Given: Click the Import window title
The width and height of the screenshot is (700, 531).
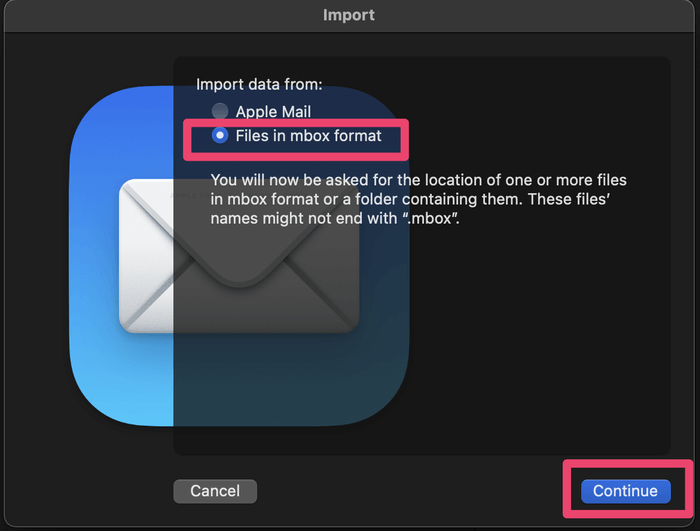Looking at the screenshot, I should [350, 15].
